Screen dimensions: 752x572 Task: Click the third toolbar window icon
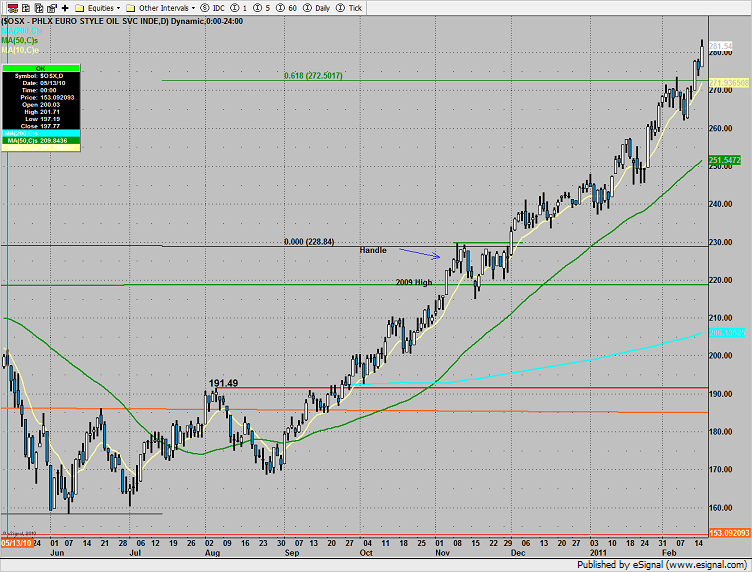pyautogui.click(x=41, y=7)
